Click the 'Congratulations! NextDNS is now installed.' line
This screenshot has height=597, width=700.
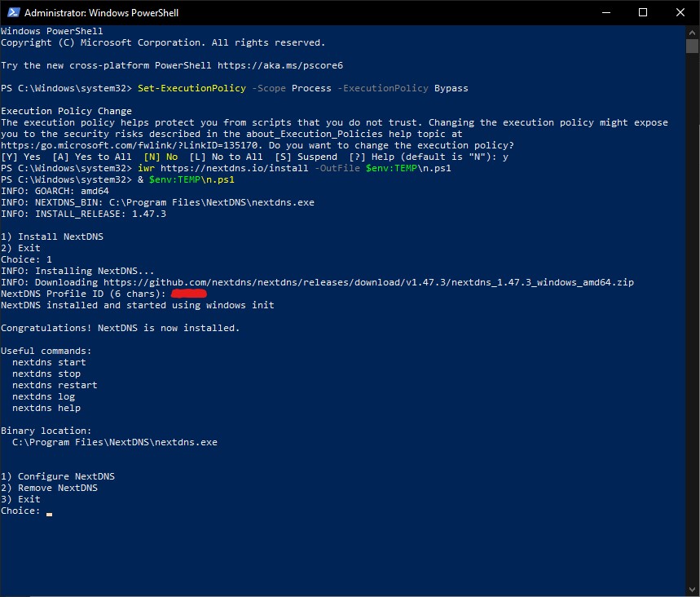click(120, 328)
